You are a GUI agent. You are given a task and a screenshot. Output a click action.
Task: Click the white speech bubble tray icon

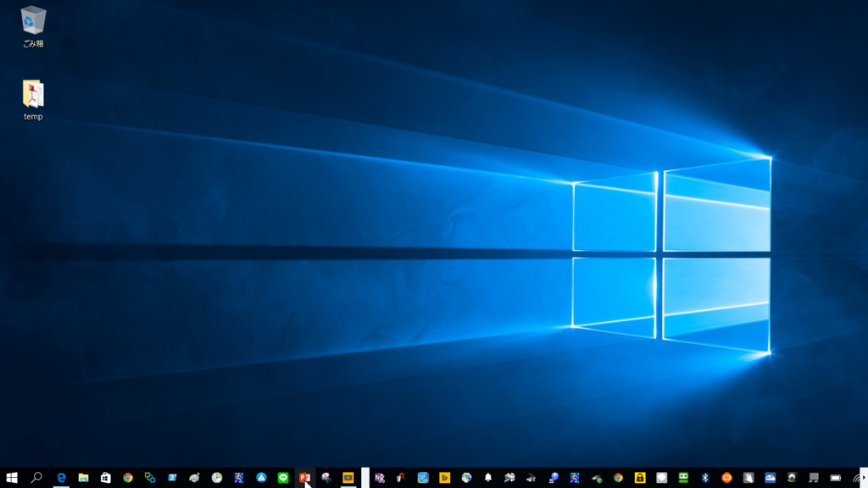click(661, 478)
